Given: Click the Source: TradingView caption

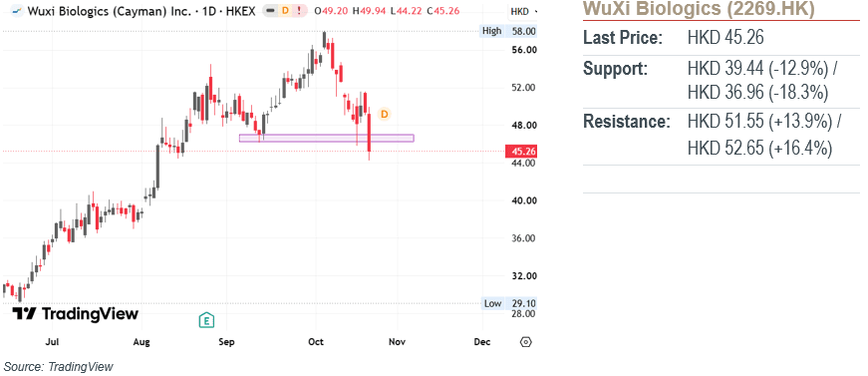Looking at the screenshot, I should coord(58,367).
